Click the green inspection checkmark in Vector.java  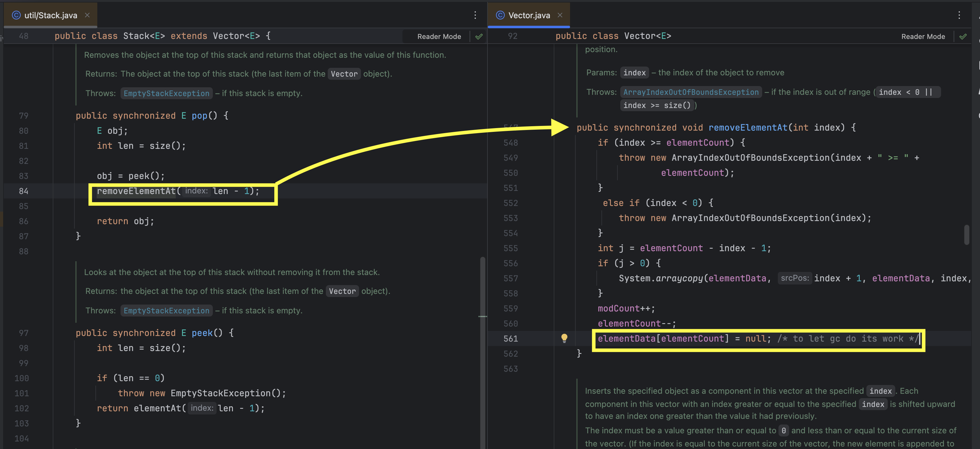click(963, 36)
